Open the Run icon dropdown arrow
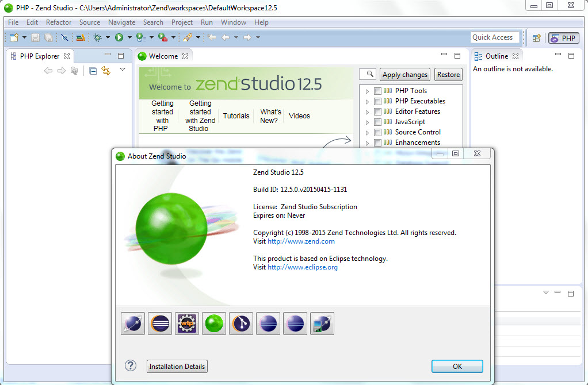588x385 pixels. pyautogui.click(x=129, y=37)
